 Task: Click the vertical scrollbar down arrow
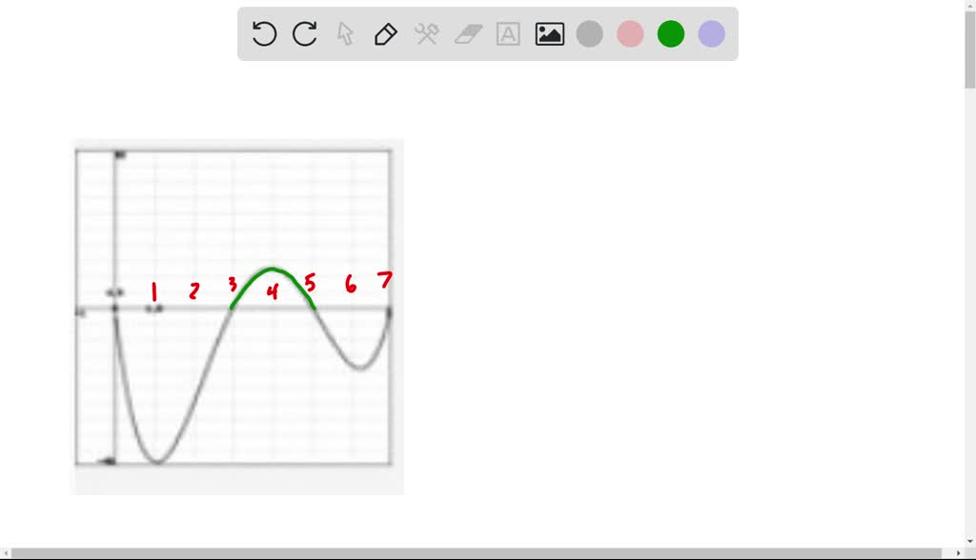(968, 541)
